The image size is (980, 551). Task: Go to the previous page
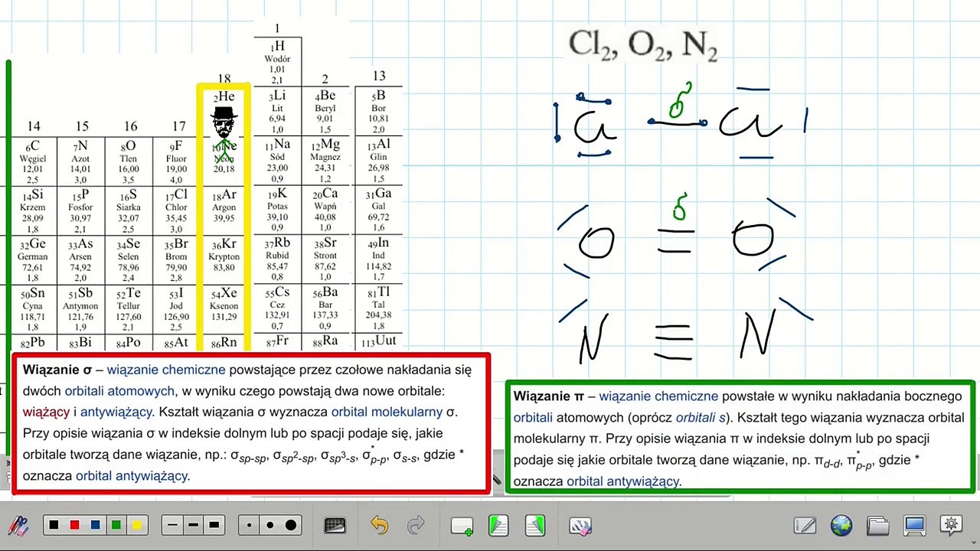click(498, 526)
